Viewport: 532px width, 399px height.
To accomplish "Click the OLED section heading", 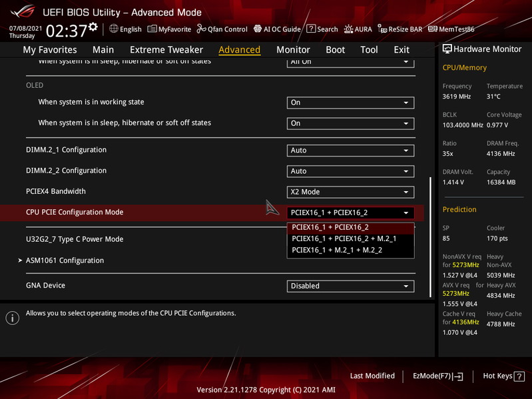I will coord(35,85).
